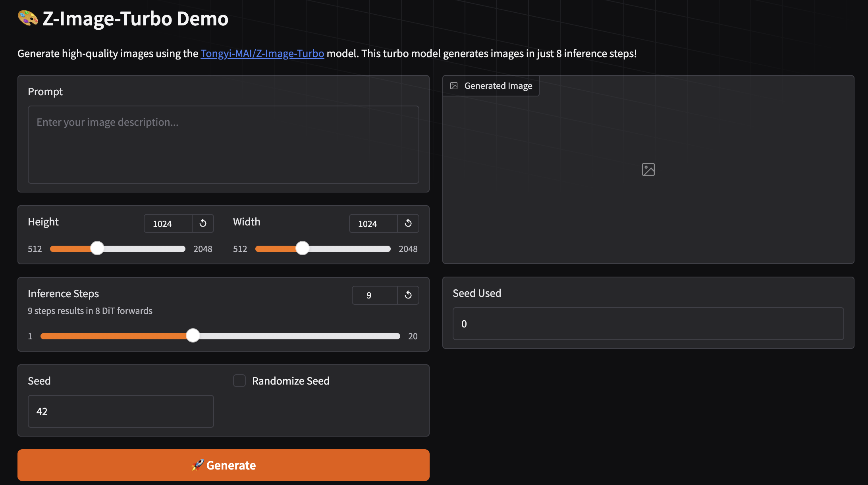Reset the Width value to default
The height and width of the screenshot is (485, 868).
[x=408, y=223]
